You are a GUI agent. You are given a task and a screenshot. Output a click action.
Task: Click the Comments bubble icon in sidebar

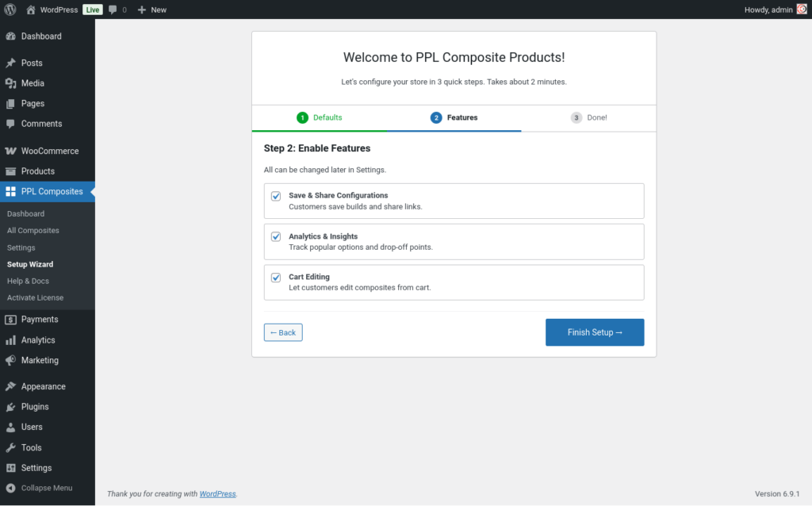10,124
